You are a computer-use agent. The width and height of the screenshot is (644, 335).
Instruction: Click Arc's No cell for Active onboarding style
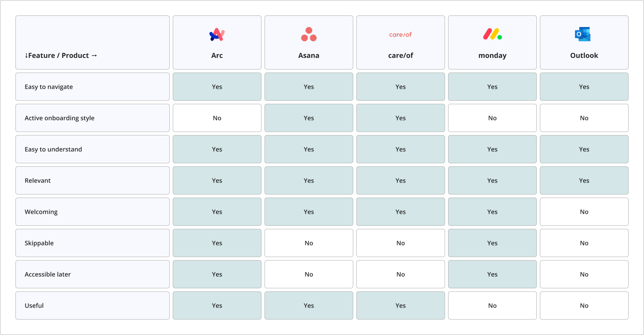217,118
